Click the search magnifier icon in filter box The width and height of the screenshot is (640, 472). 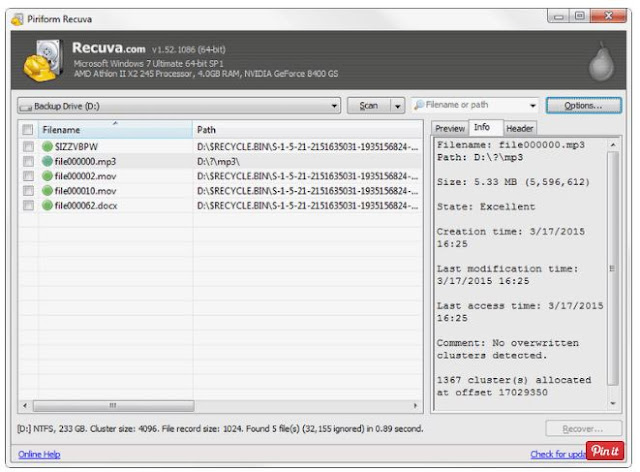tap(419, 105)
